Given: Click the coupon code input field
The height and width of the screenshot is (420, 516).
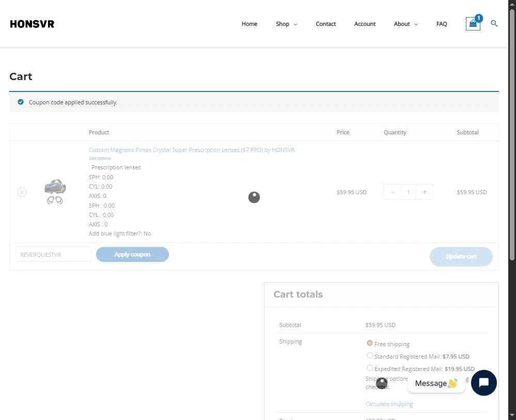Looking at the screenshot, I should (x=54, y=255).
